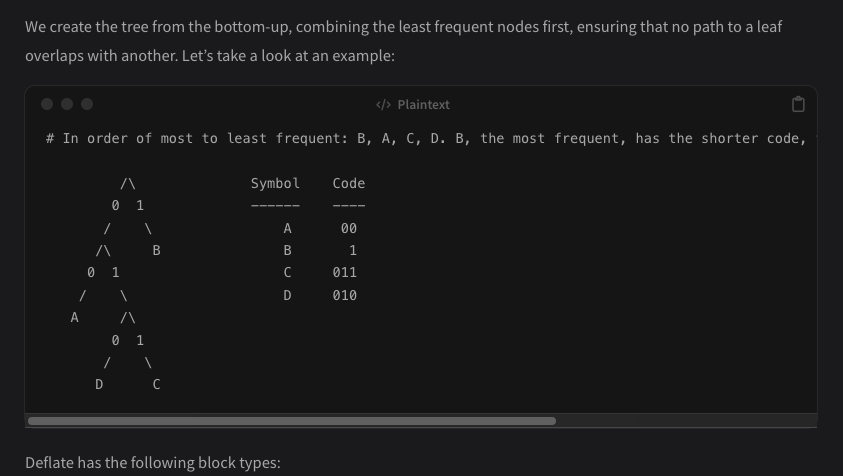Click the middle window dot of code block

point(67,104)
